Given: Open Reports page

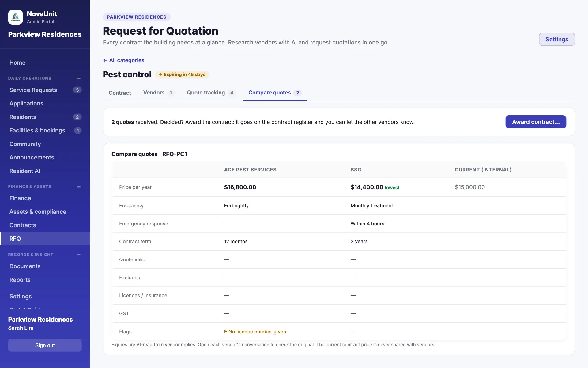Looking at the screenshot, I should coord(45,280).
